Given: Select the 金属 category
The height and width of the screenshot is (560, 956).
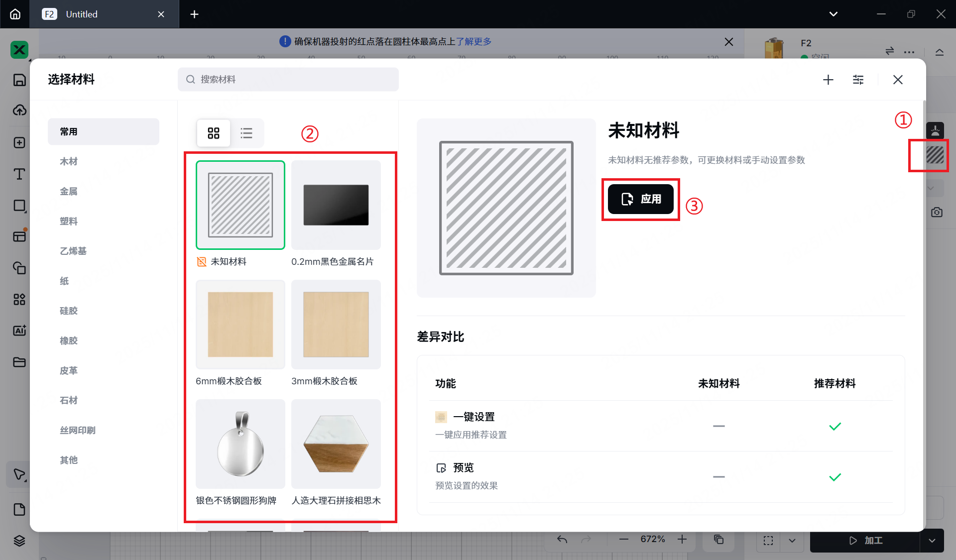Looking at the screenshot, I should tap(69, 191).
